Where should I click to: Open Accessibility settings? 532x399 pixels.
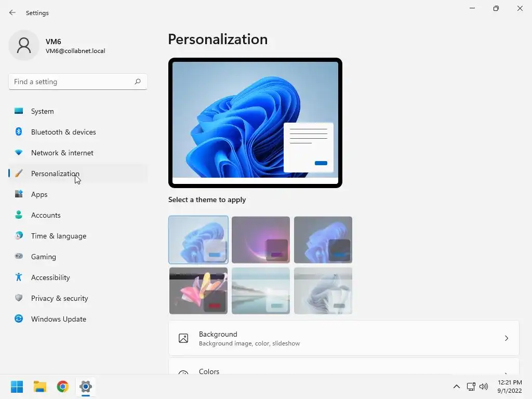pos(78,277)
